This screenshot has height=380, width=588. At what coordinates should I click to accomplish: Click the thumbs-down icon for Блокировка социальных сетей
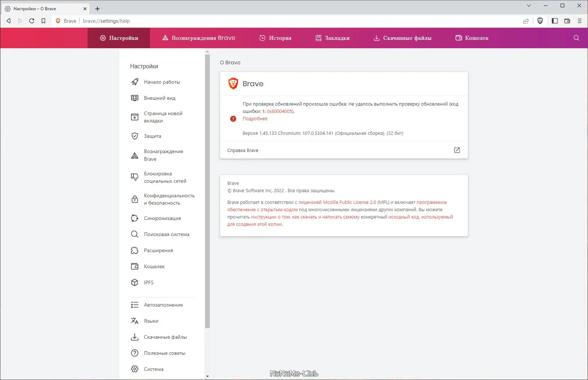[135, 177]
